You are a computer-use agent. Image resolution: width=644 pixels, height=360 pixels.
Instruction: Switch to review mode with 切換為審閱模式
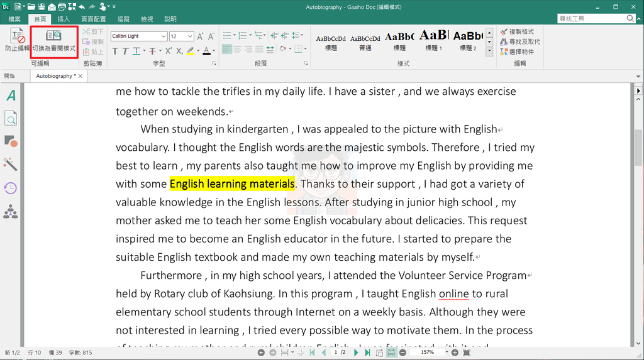click(x=54, y=41)
